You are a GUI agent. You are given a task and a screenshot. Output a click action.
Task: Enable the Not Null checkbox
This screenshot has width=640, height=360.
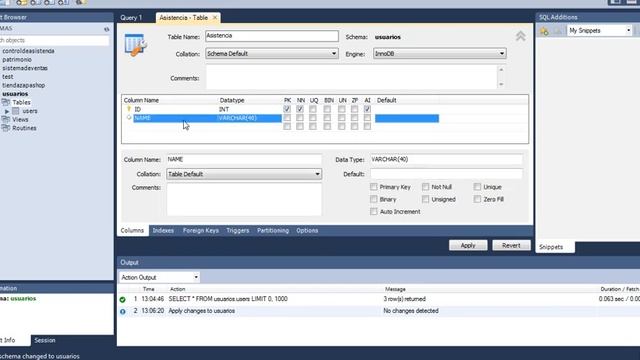(426, 187)
